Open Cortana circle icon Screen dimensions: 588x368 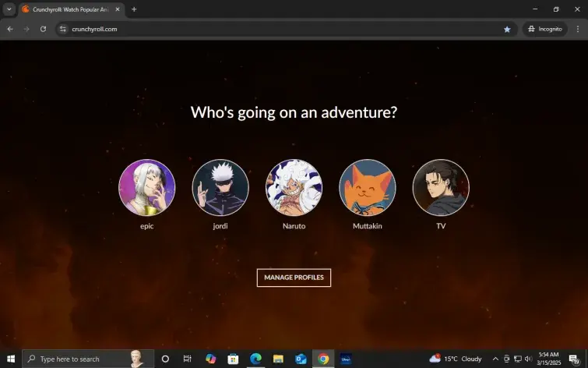click(x=165, y=359)
